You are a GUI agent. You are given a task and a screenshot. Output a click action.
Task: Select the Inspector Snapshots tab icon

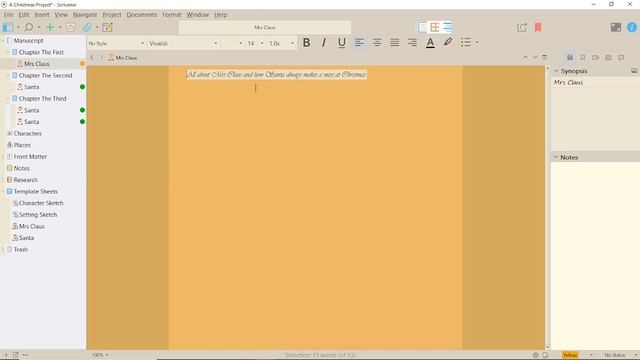point(608,58)
